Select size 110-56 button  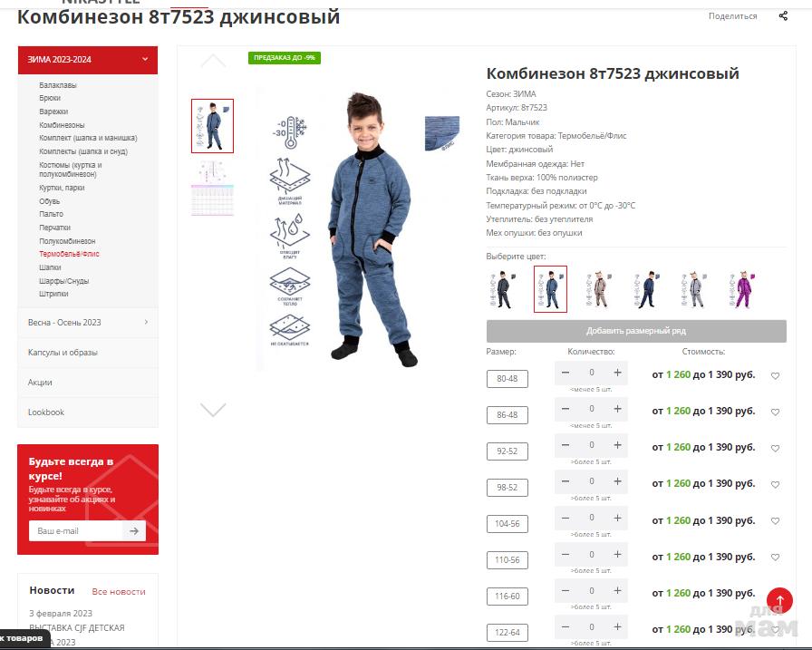click(x=507, y=560)
